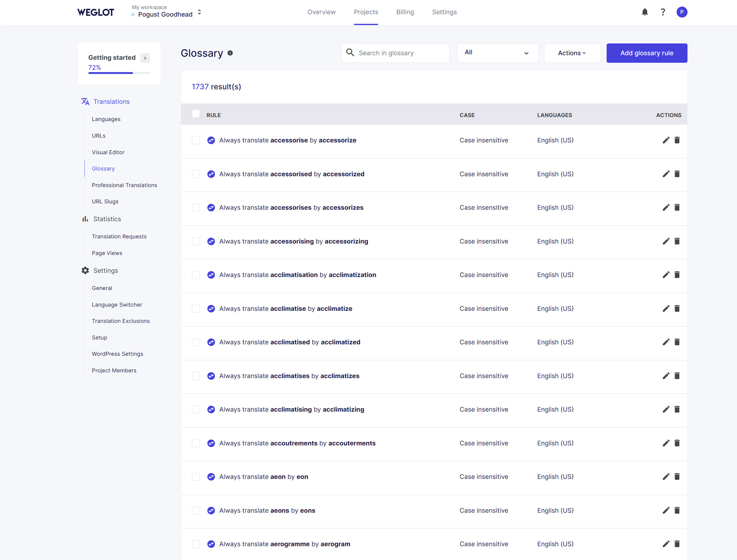Open the workspace switcher Pogust Goodhead
This screenshot has height=560, width=737.
166,12
